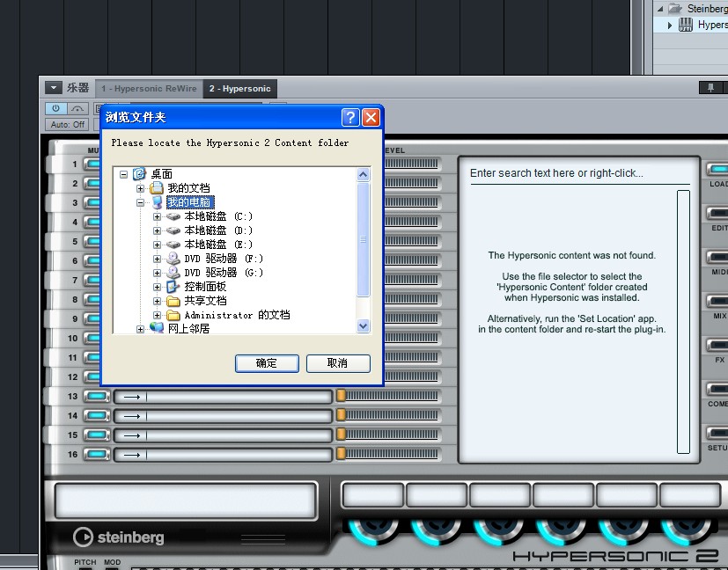This screenshot has width=728, height=570.
Task: Toggle mute LED for channel 16
Action: coord(97,454)
